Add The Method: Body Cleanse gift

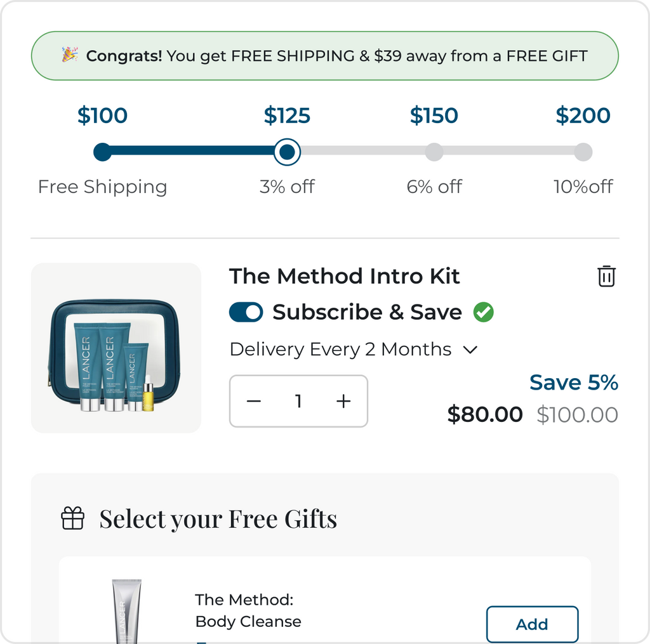[x=532, y=624]
